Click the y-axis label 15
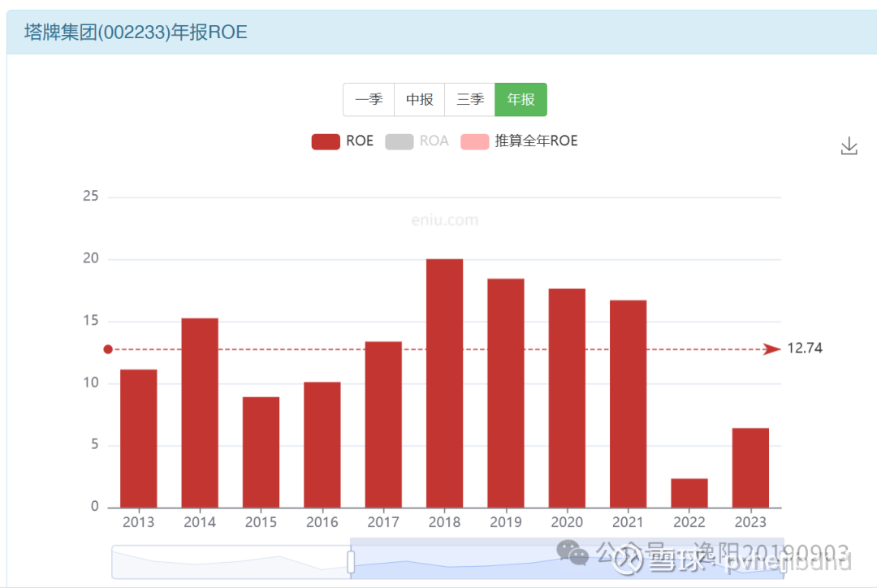 click(x=91, y=321)
